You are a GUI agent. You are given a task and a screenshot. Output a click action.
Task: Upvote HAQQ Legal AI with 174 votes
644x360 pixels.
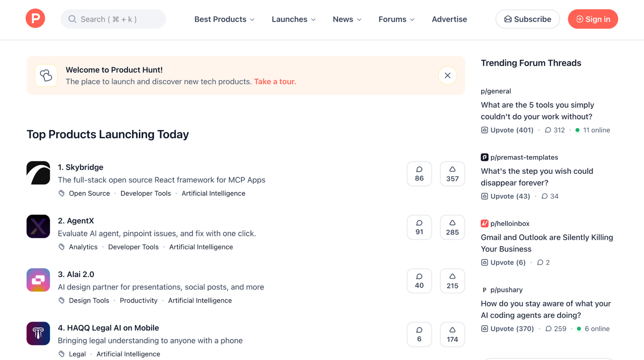(452, 335)
